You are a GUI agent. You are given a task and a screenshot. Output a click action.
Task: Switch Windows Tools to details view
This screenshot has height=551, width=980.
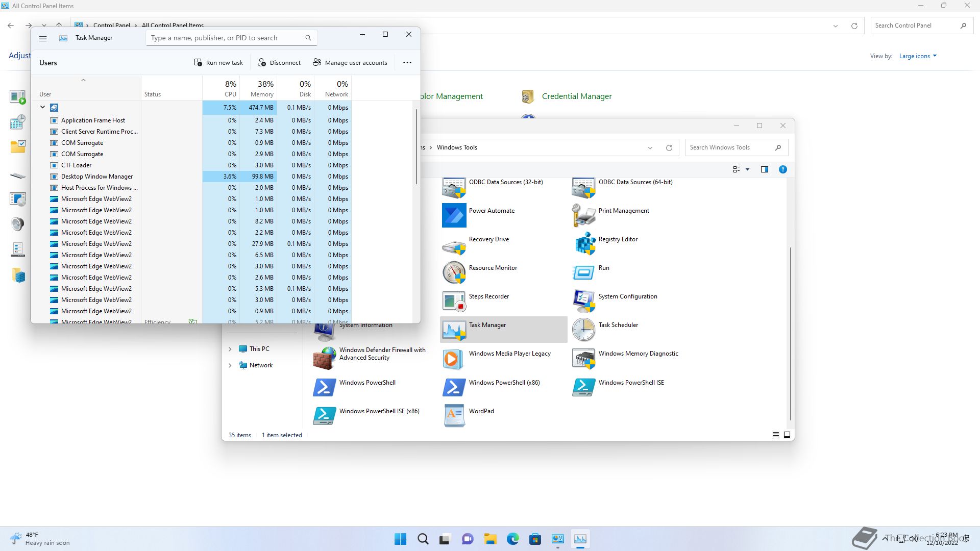tap(776, 435)
